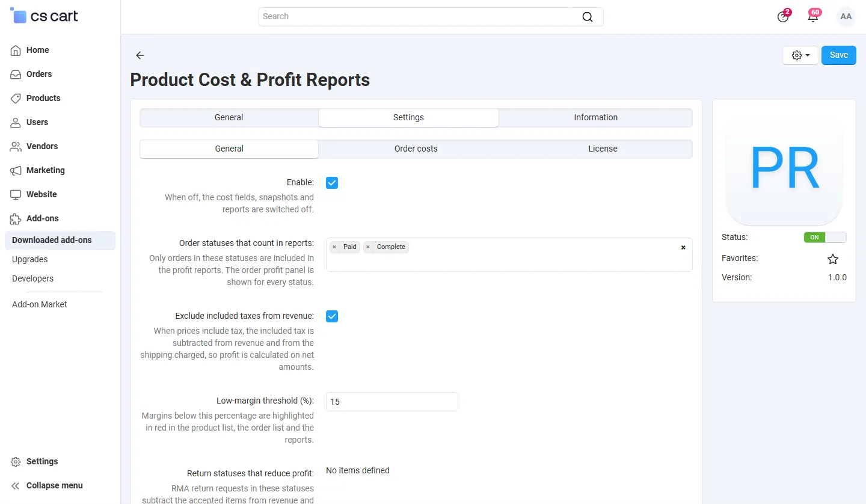Open the top-level General tab

(229, 117)
